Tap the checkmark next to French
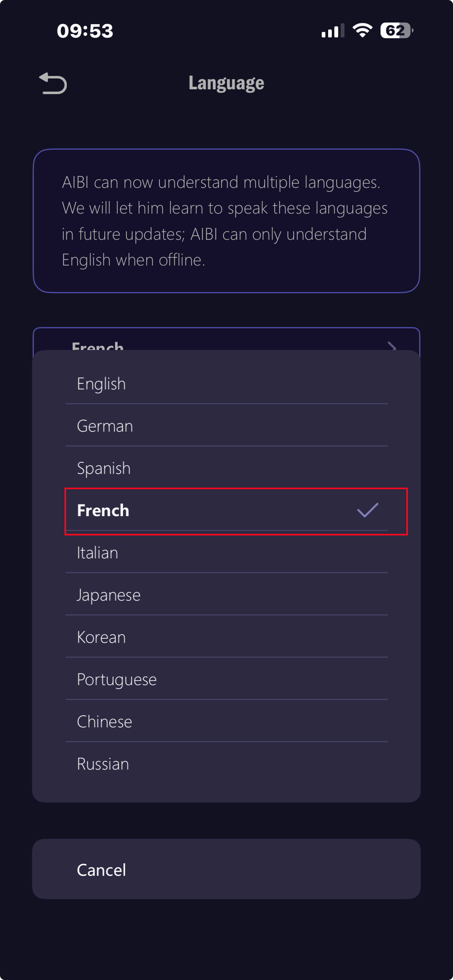This screenshot has width=453, height=980. pyautogui.click(x=367, y=510)
